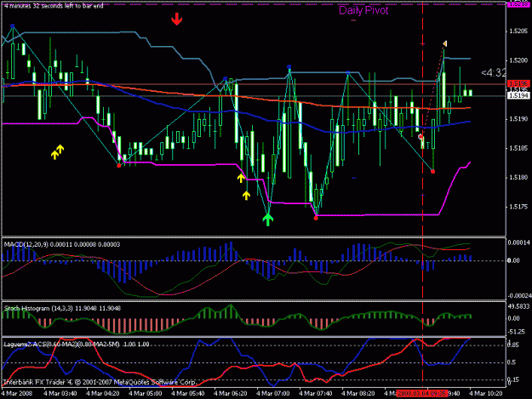The height and width of the screenshot is (399, 532).
Task: Select the '4 Mar 03:40' time label
Action: (60, 394)
